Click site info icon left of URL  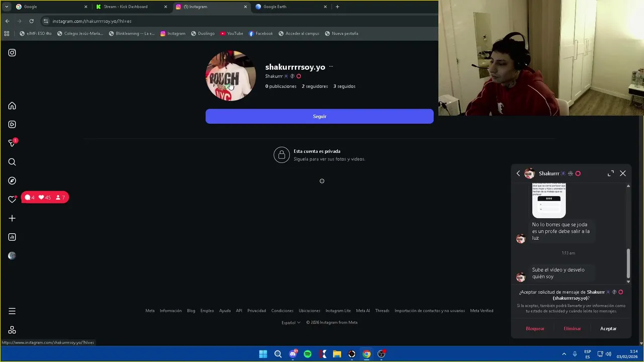click(46, 21)
